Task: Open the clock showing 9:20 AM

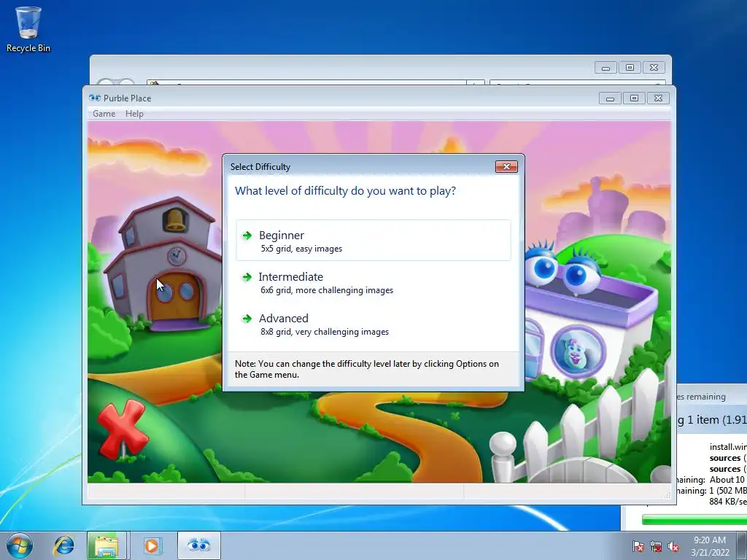Action: tap(710, 546)
